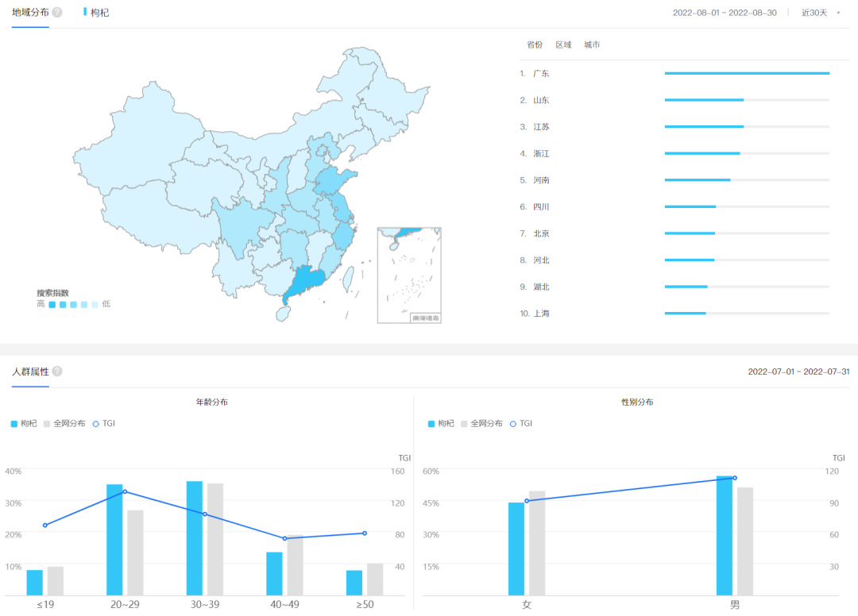Click the dropdown arrow beside 近30天
Image resolution: width=858 pixels, height=616 pixels.
(x=838, y=13)
